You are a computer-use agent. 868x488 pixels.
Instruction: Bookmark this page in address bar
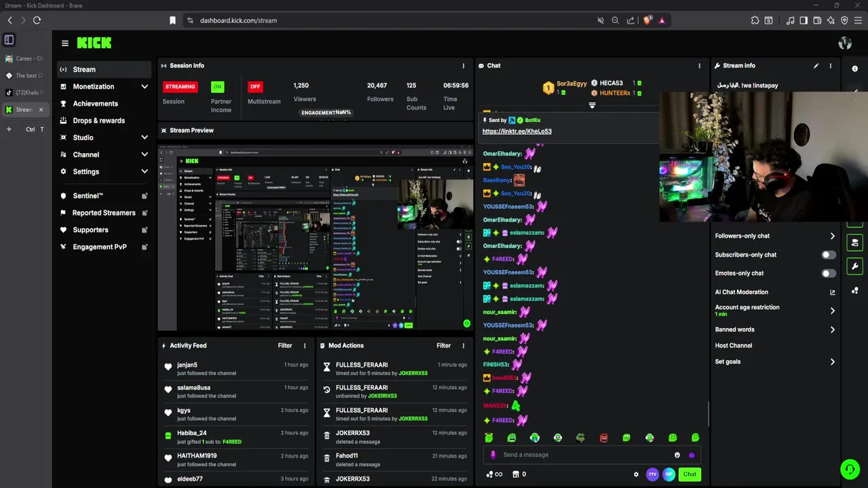(172, 20)
